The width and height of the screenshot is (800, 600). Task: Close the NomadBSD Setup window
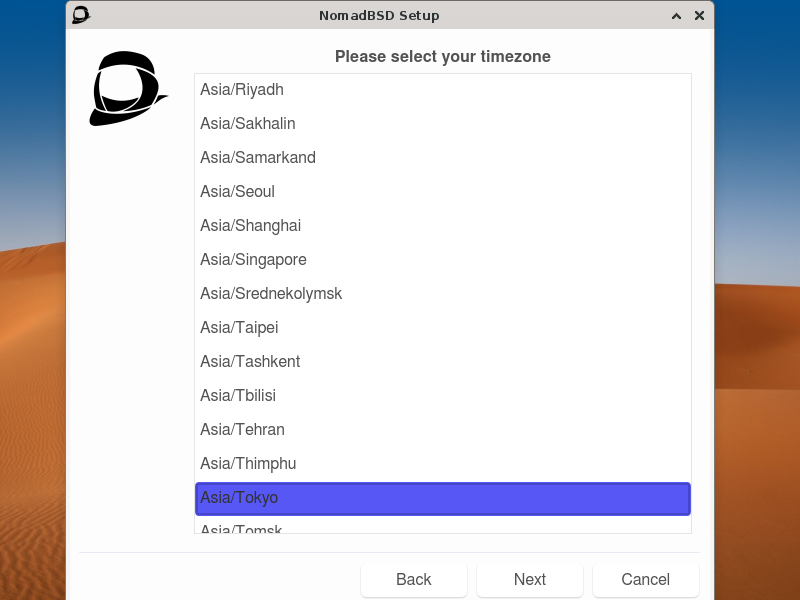700,15
